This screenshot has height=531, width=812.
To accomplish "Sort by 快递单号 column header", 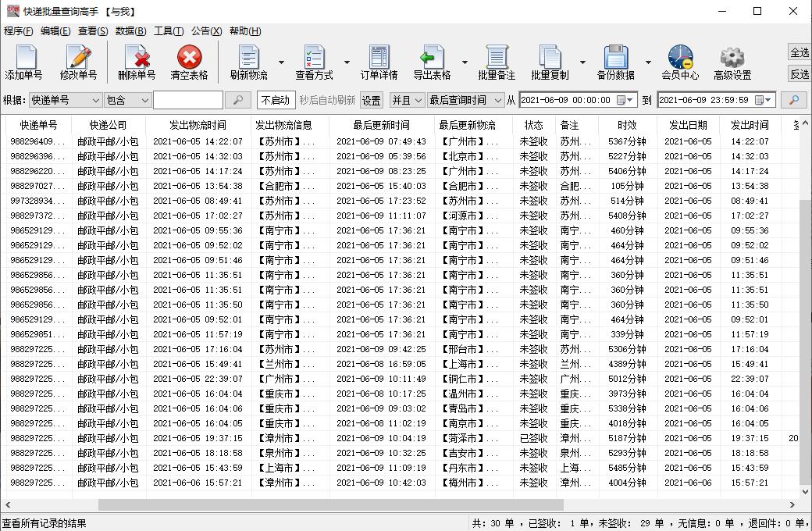I will click(38, 125).
